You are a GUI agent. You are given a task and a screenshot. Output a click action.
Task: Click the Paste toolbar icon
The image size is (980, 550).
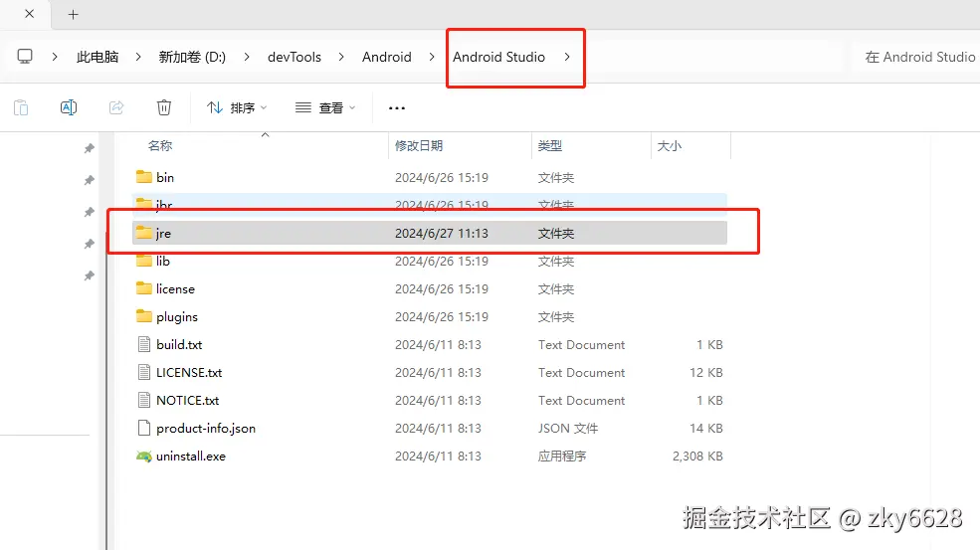click(21, 107)
